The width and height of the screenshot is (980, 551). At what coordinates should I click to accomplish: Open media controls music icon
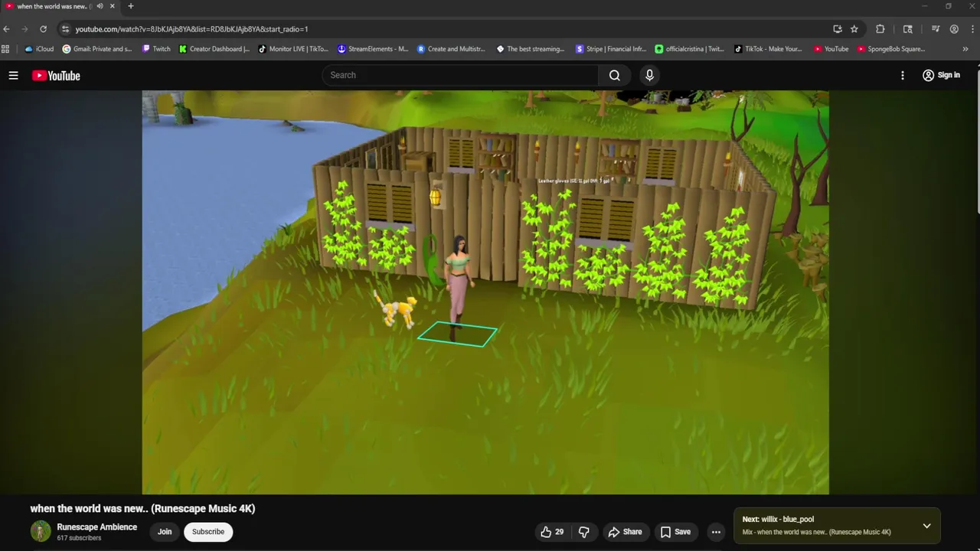pos(936,29)
